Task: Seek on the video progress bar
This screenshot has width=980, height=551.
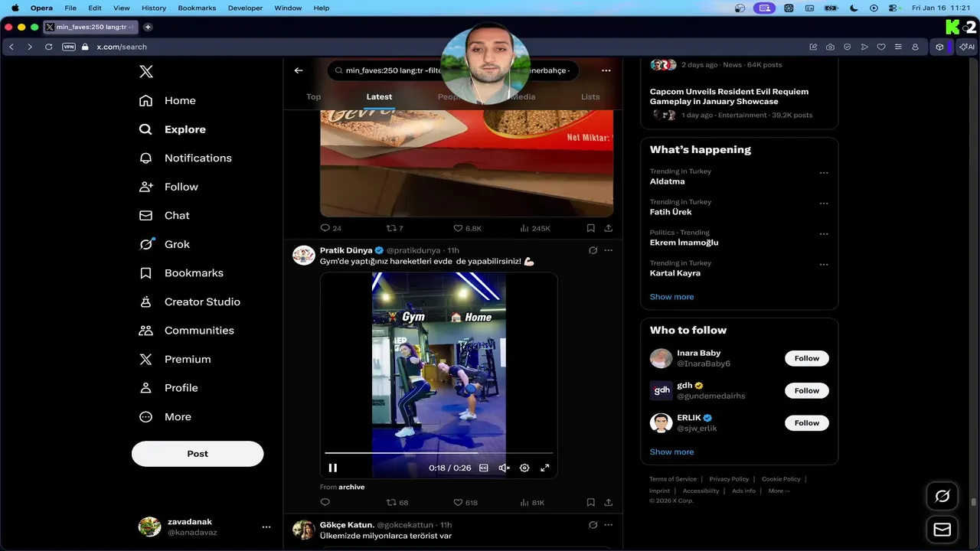Action: (x=439, y=453)
